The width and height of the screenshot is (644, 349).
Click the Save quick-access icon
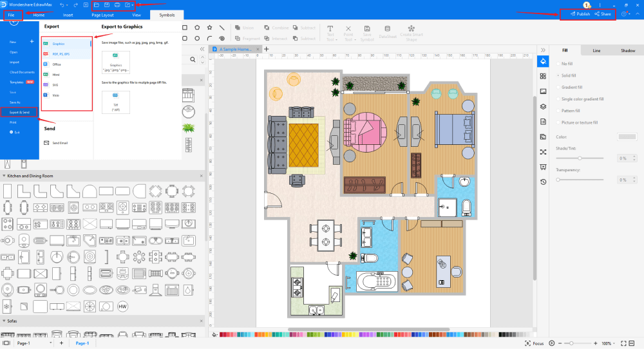coord(107,5)
